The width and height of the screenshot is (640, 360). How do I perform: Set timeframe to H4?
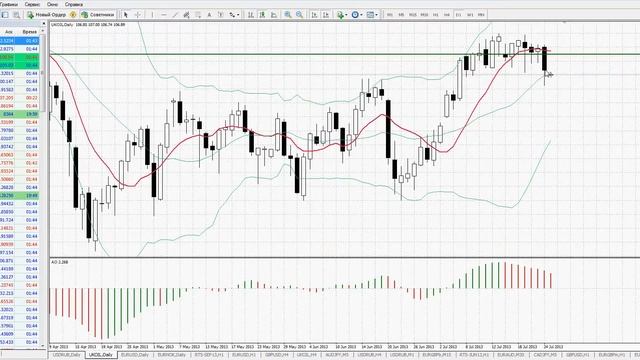point(447,15)
